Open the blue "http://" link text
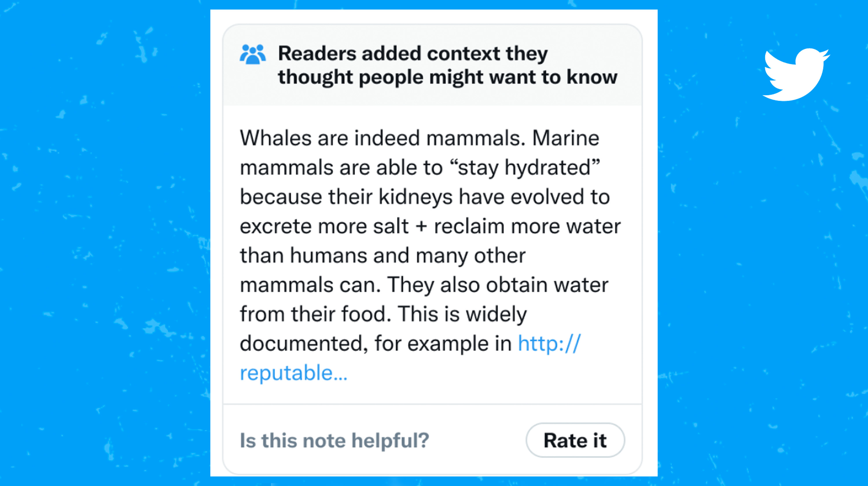The height and width of the screenshot is (486, 868). pos(549,344)
